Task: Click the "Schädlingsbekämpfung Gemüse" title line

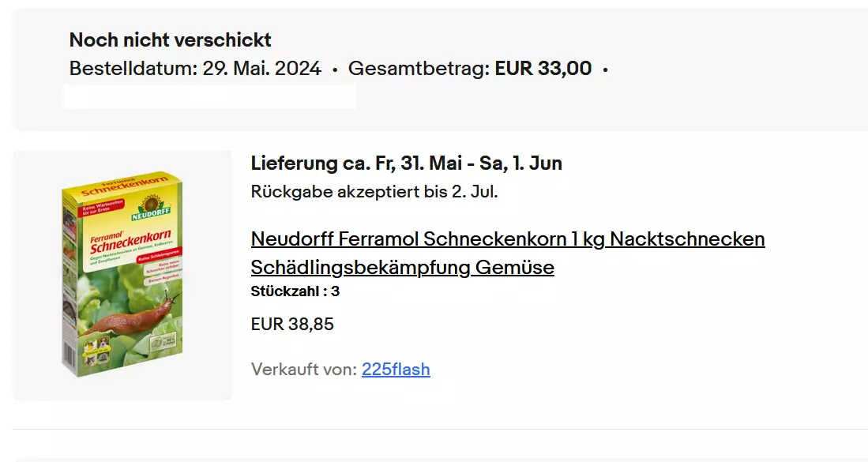Action: [403, 267]
